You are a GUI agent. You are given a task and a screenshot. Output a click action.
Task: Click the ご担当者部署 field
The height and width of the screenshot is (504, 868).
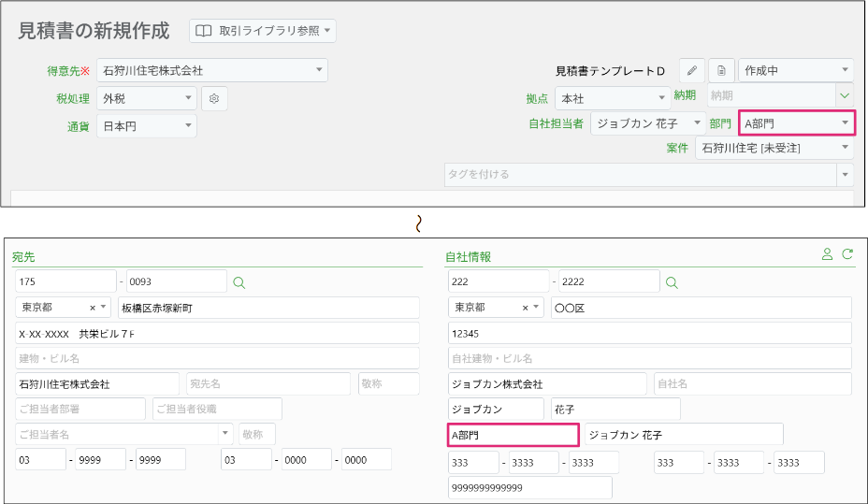[x=80, y=409]
